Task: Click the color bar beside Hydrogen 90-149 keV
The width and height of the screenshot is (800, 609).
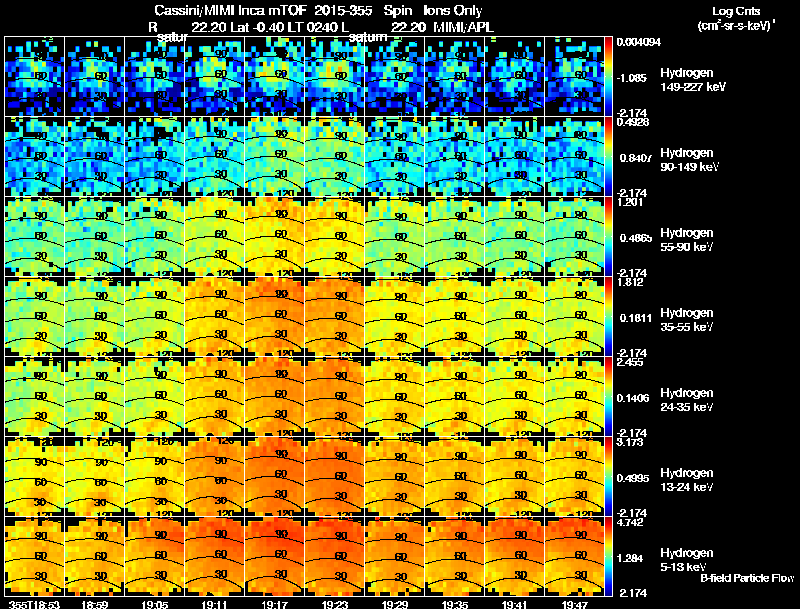Action: click(608, 157)
